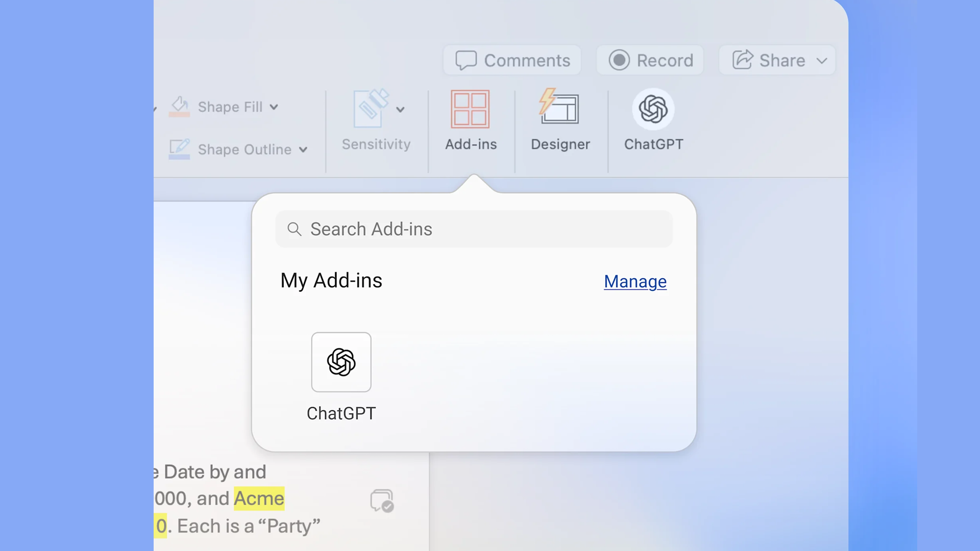Click the Sensitivity label icon
Image resolution: width=980 pixels, height=551 pixels.
click(371, 108)
